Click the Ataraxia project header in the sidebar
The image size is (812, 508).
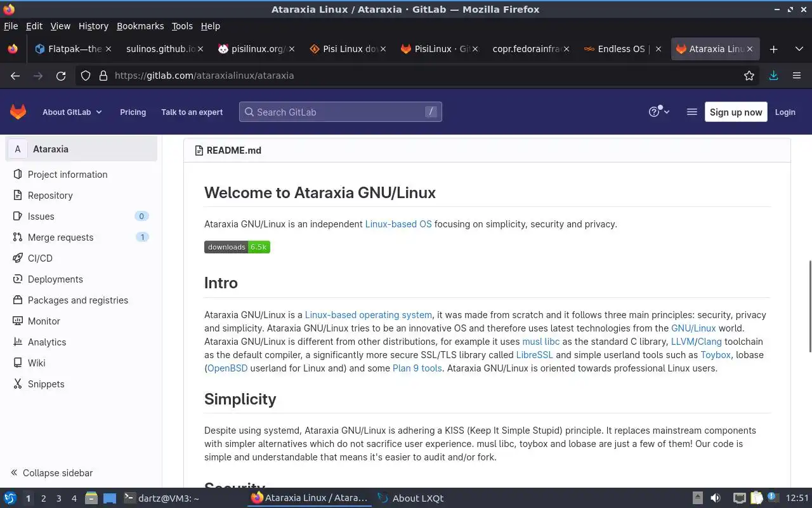81,149
